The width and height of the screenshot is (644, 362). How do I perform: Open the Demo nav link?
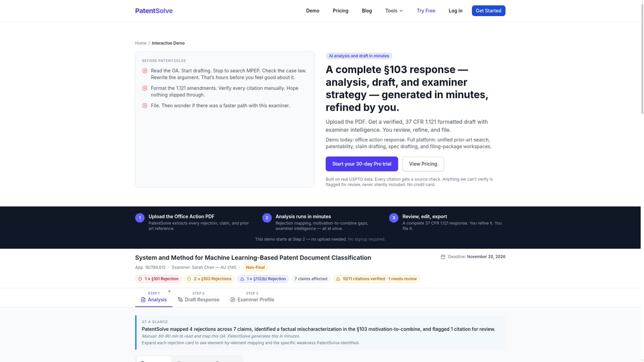312,11
